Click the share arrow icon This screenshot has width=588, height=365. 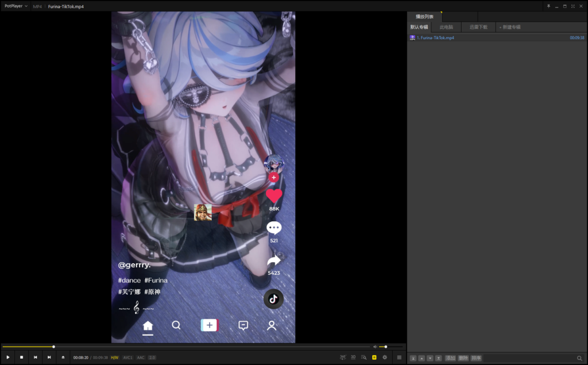point(274,260)
